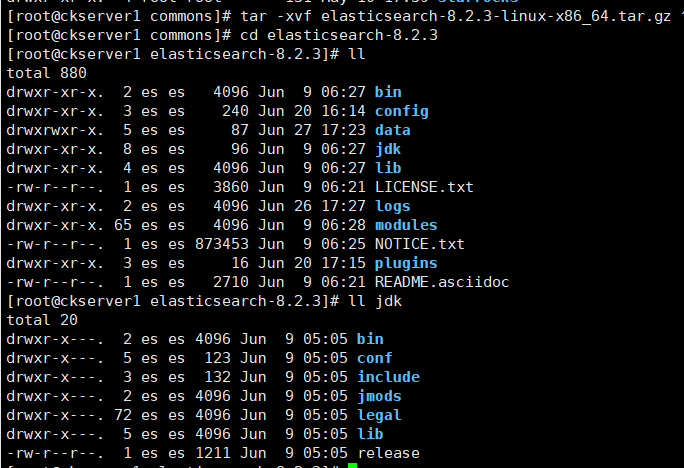Viewport: 684px width, 468px height.
Task: Click the time '17:15' on plugins row
Action: click(343, 263)
